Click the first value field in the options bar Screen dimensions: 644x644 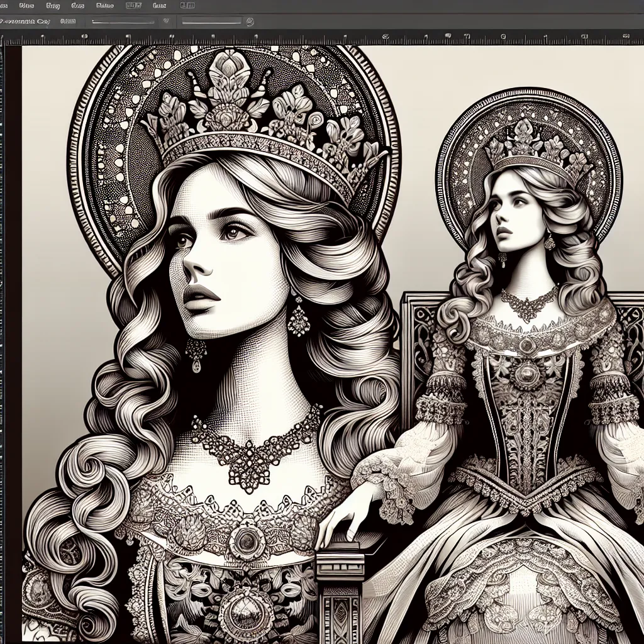pyautogui.click(x=123, y=21)
